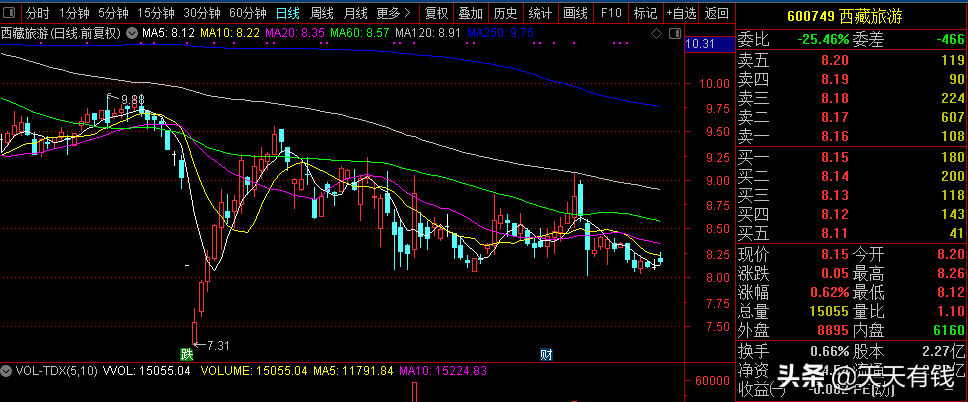Click volume MA10: 15224.83 label
The height and width of the screenshot is (402, 968).
pos(443,371)
